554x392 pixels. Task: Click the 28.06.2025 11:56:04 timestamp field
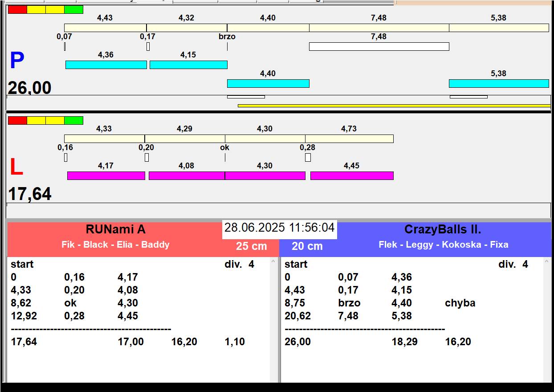click(x=279, y=228)
